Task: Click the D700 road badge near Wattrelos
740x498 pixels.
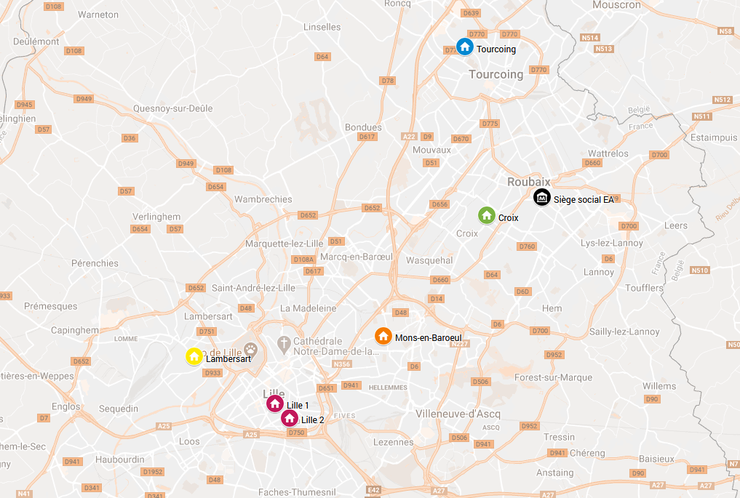Action: click(659, 155)
